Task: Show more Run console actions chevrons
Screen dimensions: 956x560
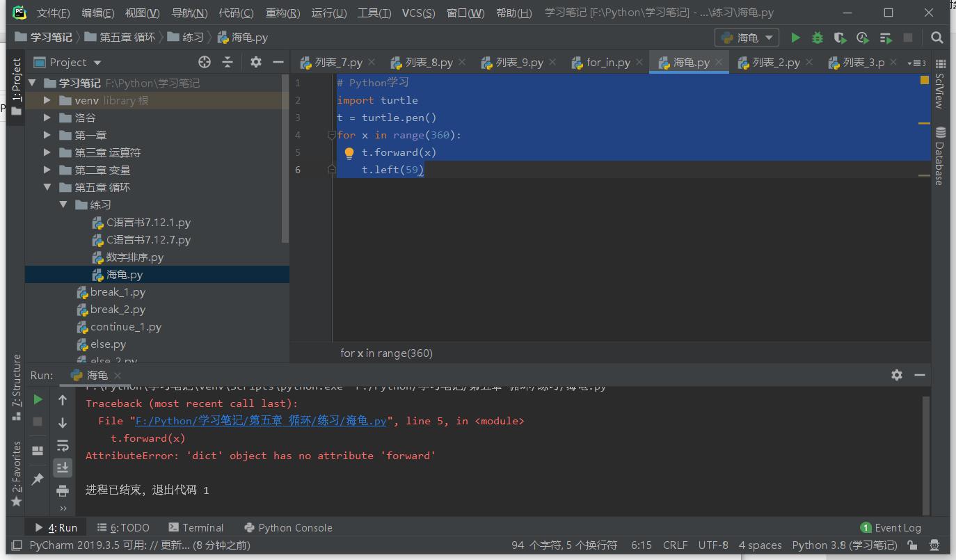Action: point(63,508)
